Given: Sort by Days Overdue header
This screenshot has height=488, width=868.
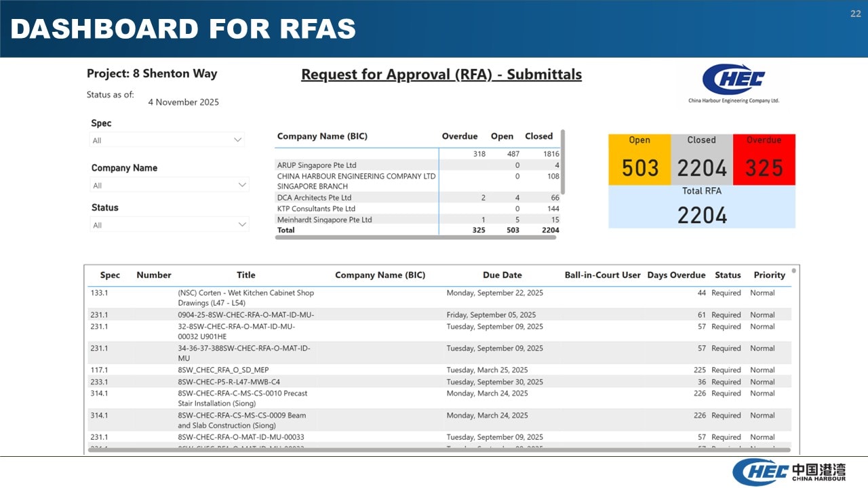Looking at the screenshot, I should pyautogui.click(x=676, y=275).
